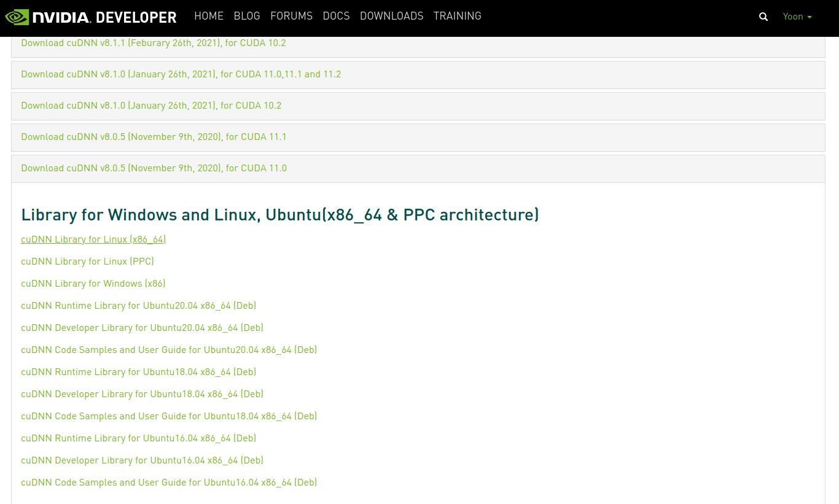Download Code Samples and User Guide for Ubuntu18.04
This screenshot has height=504, width=839.
[x=169, y=416]
